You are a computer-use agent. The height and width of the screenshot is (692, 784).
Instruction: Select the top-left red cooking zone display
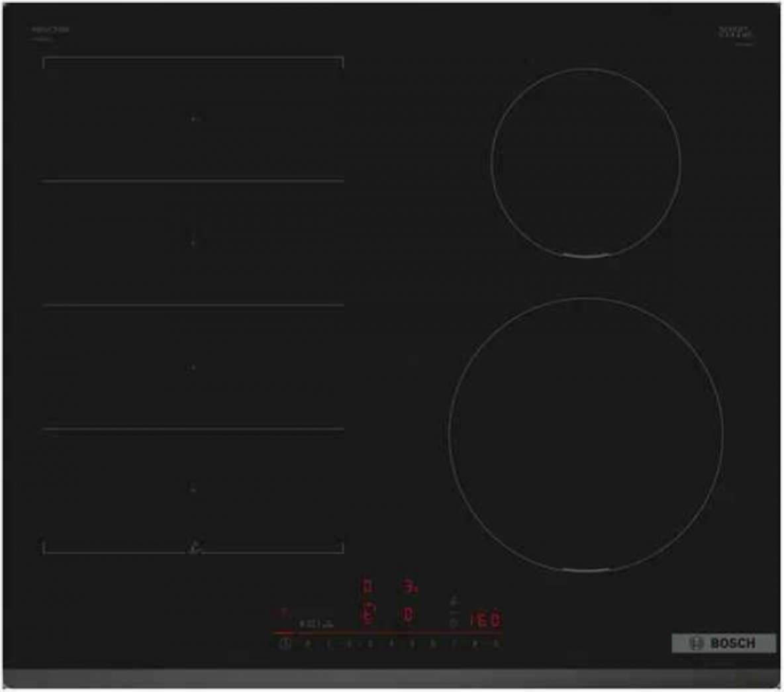[x=366, y=587]
